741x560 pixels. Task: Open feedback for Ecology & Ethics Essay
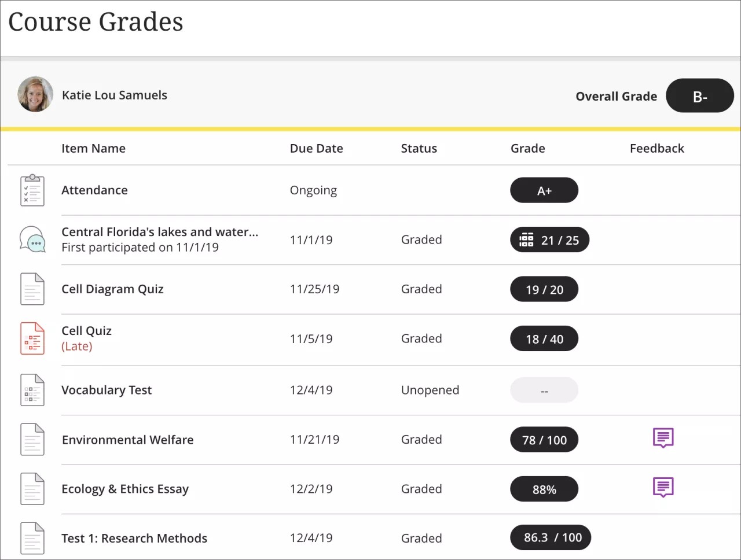(x=663, y=487)
